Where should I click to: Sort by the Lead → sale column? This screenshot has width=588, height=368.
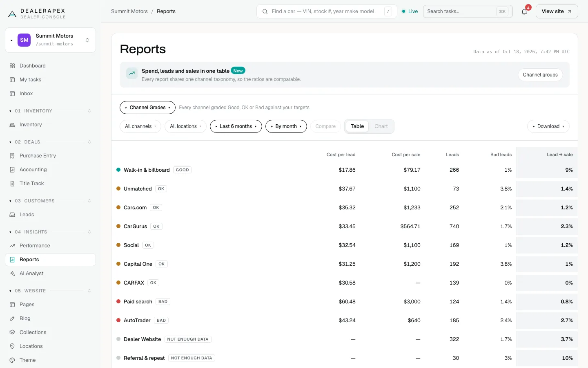click(559, 155)
